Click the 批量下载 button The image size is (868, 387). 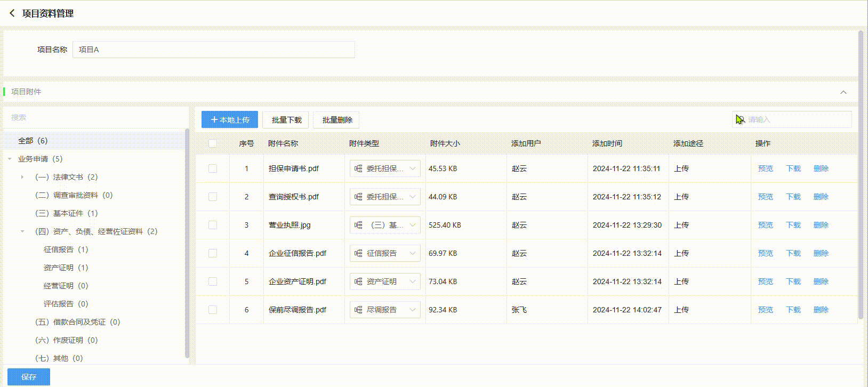286,120
